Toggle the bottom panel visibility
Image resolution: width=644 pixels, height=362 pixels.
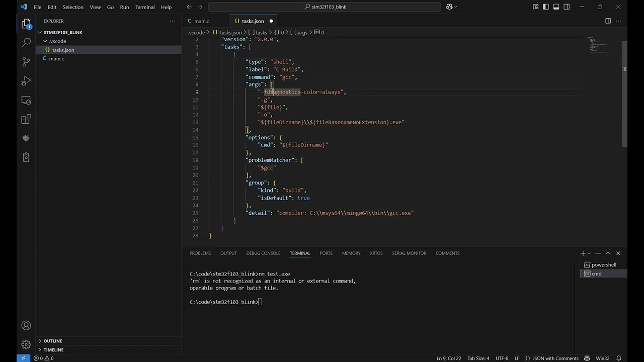tap(556, 7)
